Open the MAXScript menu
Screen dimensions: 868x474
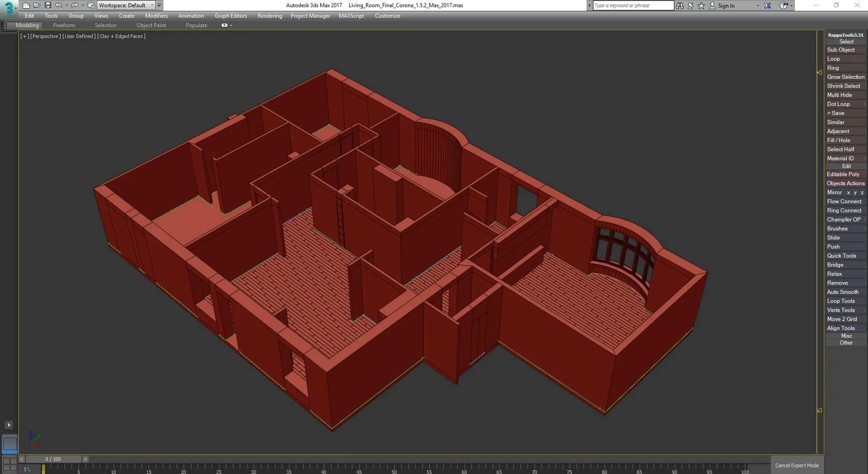[351, 16]
